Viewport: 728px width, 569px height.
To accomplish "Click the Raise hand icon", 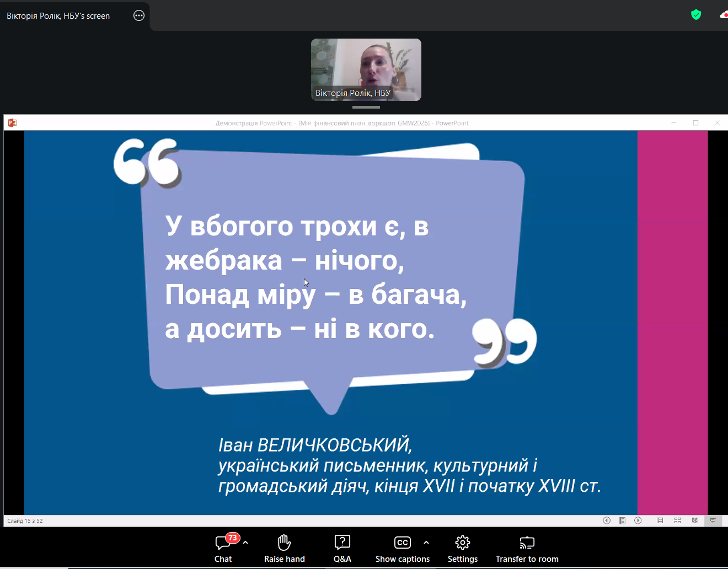I will click(284, 543).
